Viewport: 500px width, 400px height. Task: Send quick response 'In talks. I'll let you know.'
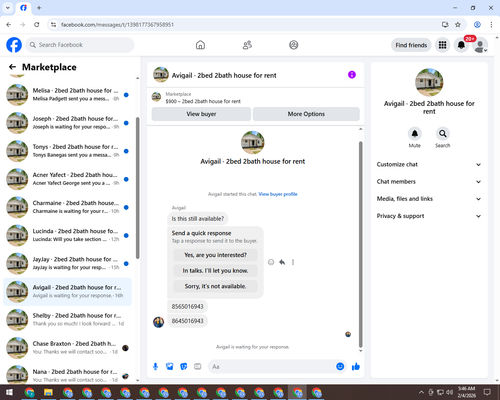coord(215,271)
